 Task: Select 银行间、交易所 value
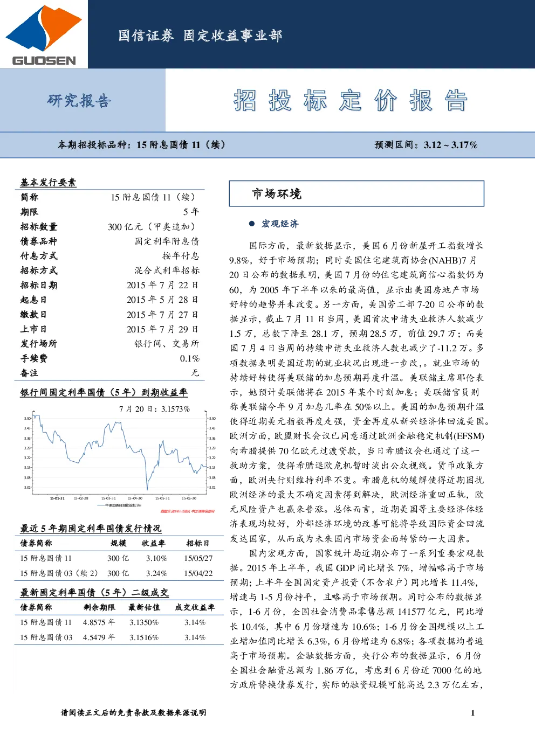167,343
